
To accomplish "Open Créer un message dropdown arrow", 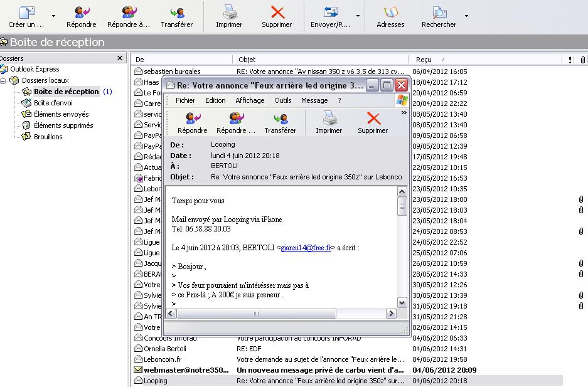I will point(53,16).
